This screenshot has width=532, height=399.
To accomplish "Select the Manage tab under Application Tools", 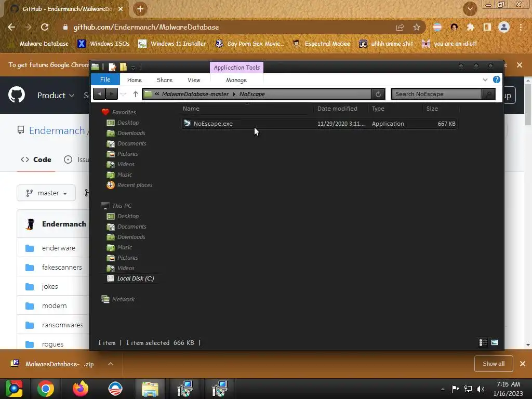I will [236, 80].
